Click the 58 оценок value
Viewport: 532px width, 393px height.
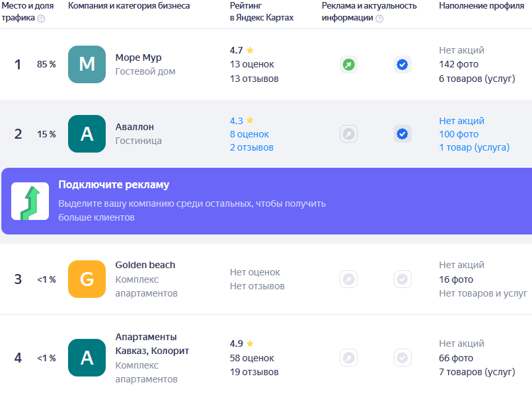click(252, 358)
